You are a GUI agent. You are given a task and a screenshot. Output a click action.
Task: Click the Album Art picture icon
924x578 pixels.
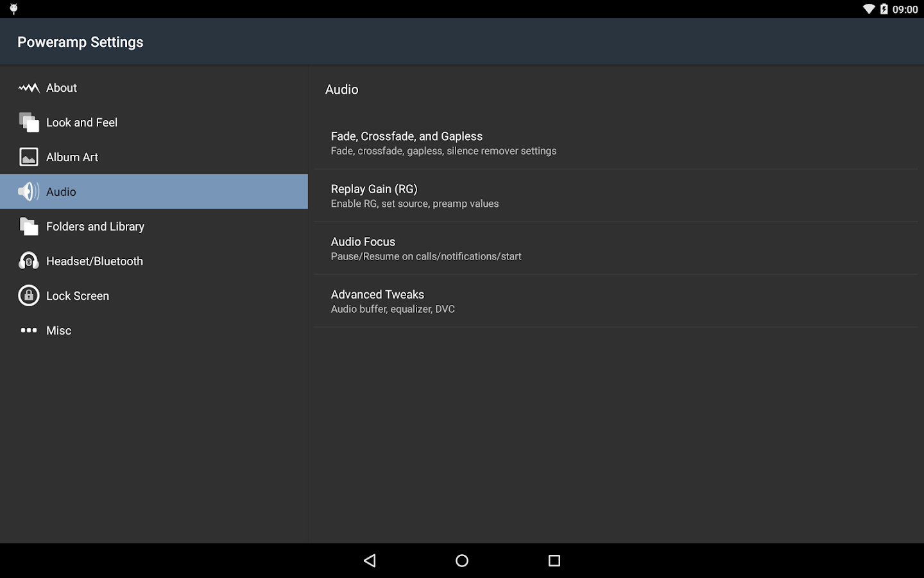point(29,157)
